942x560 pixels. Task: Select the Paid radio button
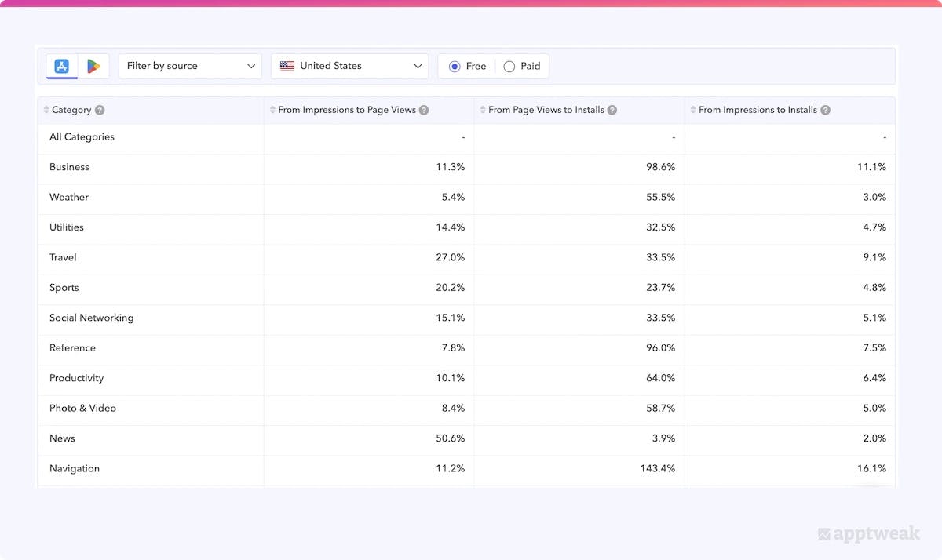click(x=509, y=66)
